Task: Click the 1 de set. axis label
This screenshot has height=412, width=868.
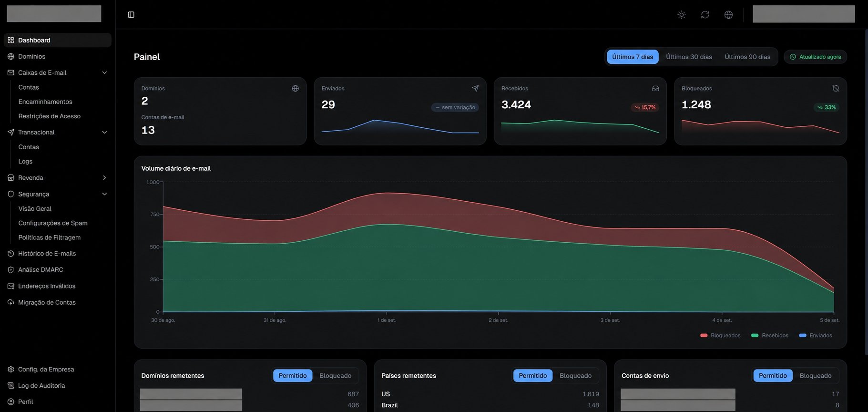Action: (387, 320)
